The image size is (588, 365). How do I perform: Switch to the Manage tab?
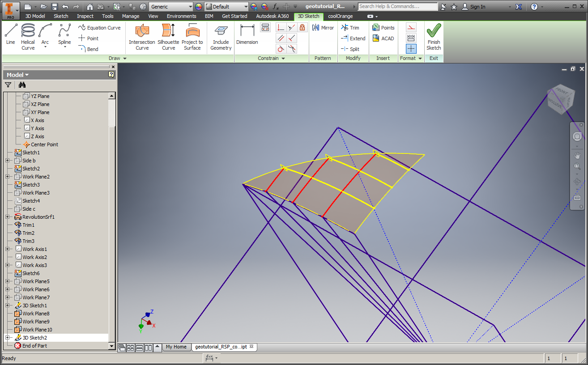coord(131,16)
